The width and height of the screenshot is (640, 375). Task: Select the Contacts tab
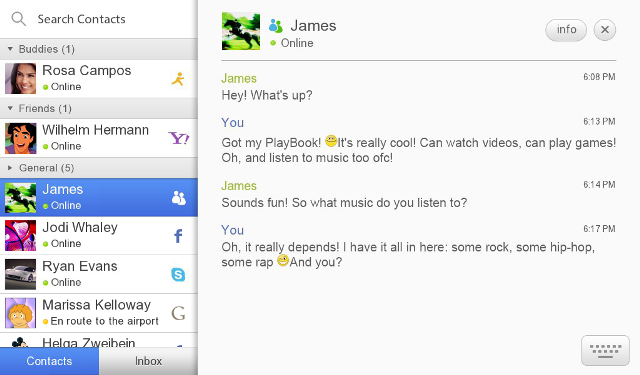click(x=49, y=361)
